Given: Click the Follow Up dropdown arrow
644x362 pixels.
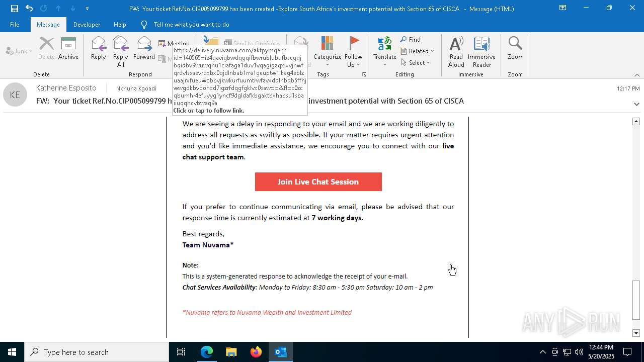Looking at the screenshot, I should (x=358, y=65).
